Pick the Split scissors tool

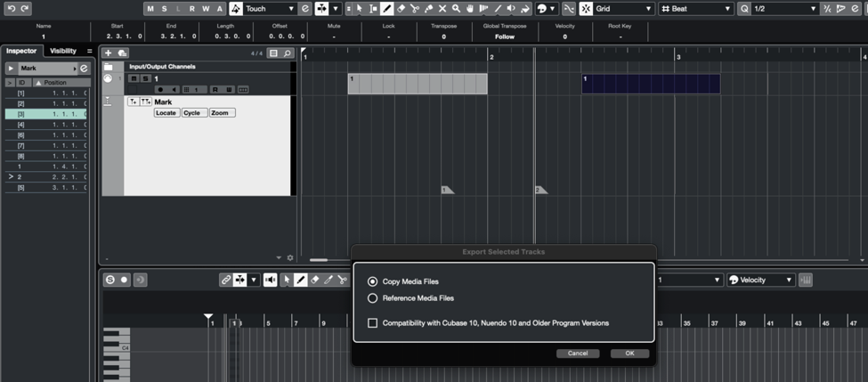tap(415, 8)
